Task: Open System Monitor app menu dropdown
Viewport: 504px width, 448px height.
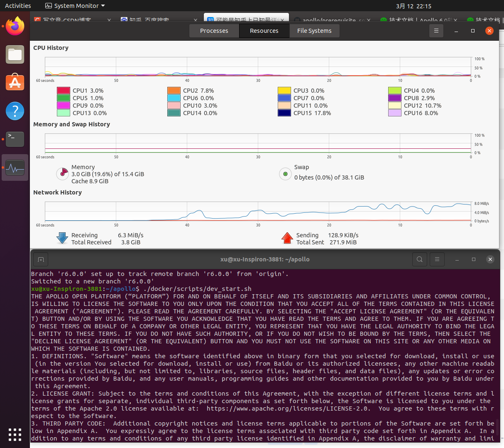Action: [x=75, y=6]
